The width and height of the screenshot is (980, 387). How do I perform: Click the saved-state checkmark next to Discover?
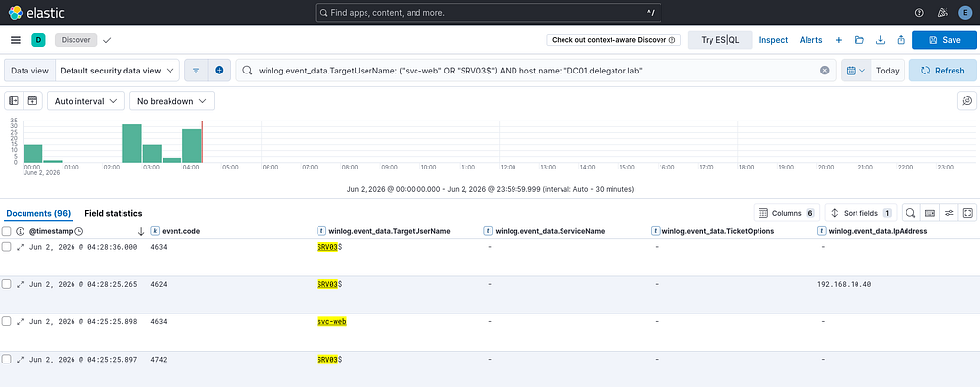[x=107, y=40]
